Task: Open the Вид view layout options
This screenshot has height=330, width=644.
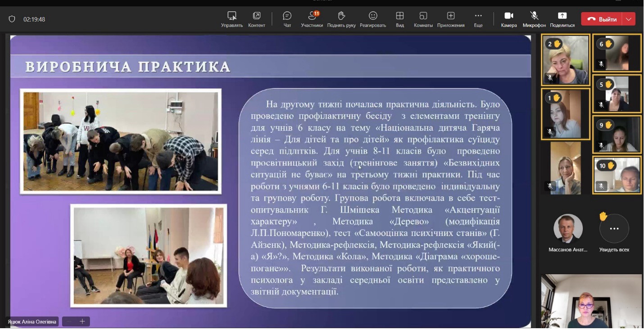Action: tap(400, 19)
